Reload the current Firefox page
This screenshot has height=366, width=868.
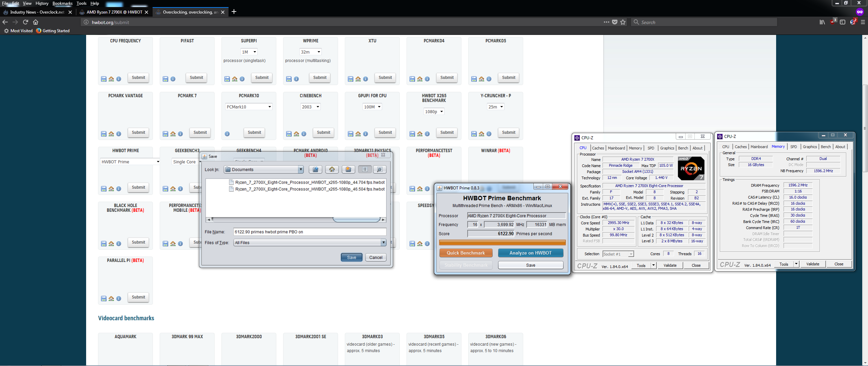click(25, 22)
